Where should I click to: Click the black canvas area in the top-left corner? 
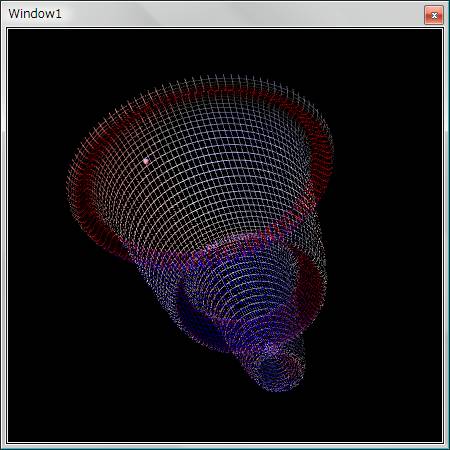pyautogui.click(x=40, y=60)
